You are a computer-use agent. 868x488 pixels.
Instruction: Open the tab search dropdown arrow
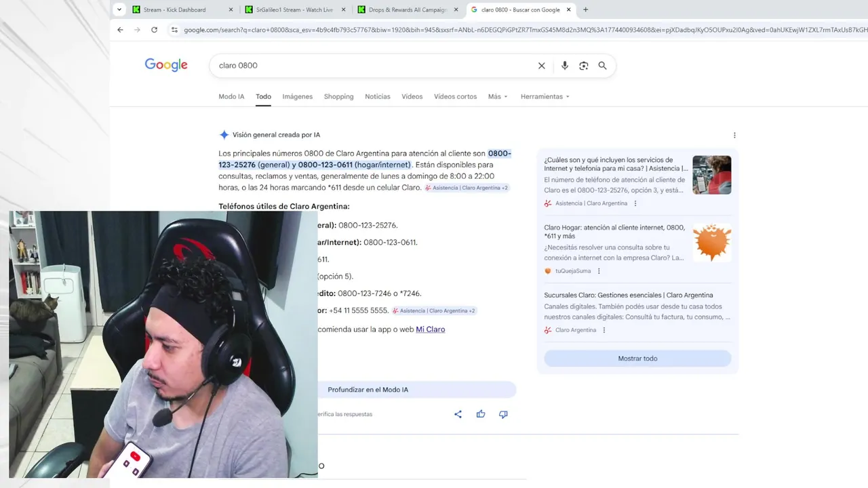tap(119, 9)
